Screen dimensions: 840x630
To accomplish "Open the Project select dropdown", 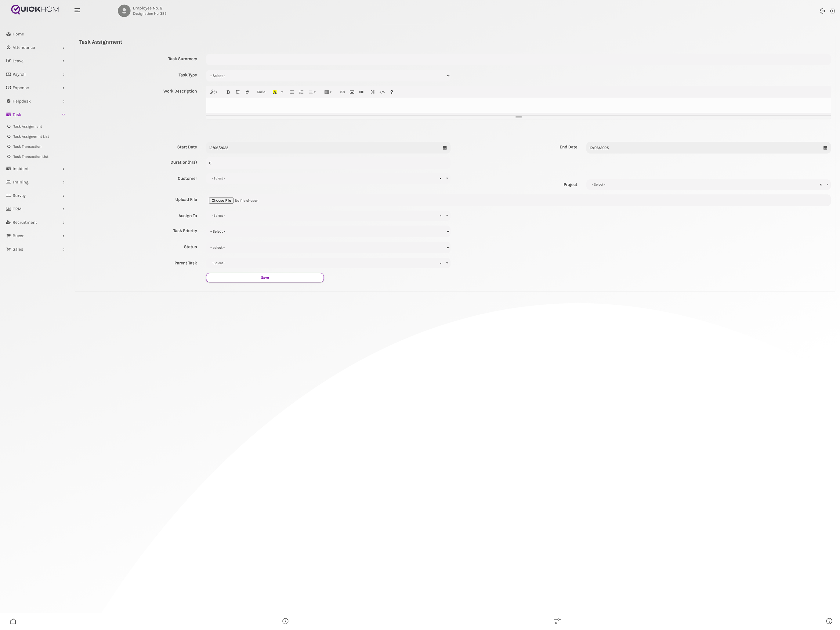I will [709, 185].
